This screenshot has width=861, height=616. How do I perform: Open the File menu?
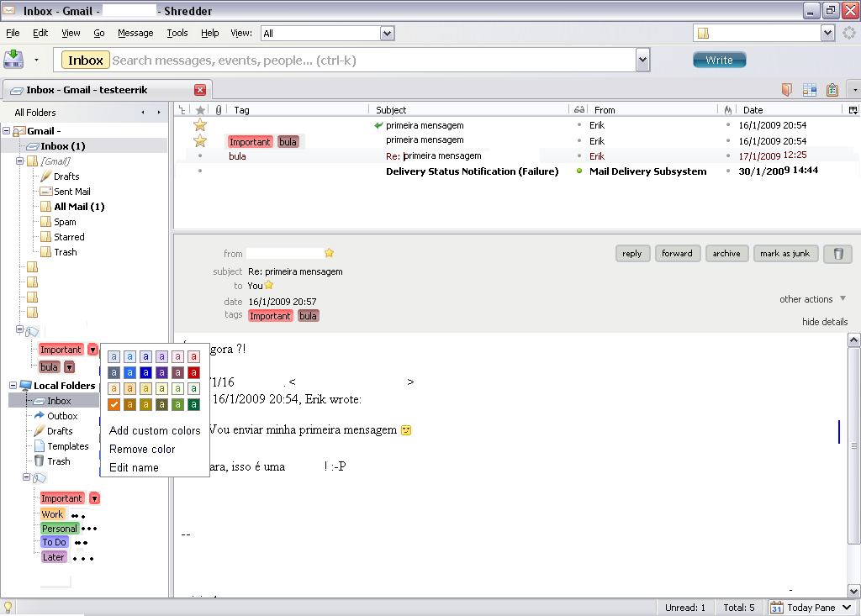click(13, 33)
